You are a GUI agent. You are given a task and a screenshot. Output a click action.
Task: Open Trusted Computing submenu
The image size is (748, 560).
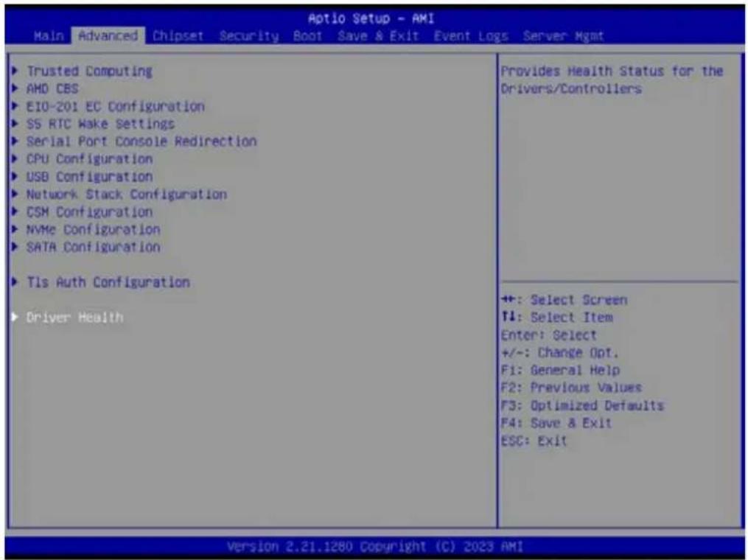click(x=89, y=71)
